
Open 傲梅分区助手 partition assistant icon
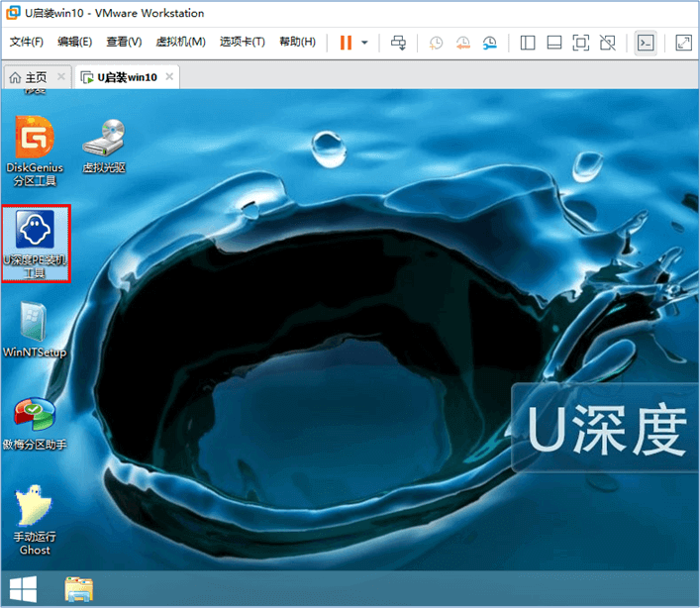35,424
